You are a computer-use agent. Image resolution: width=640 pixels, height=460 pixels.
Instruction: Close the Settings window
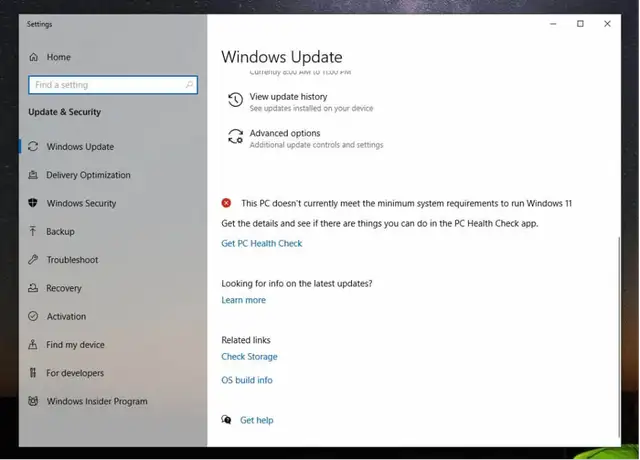pos(607,24)
